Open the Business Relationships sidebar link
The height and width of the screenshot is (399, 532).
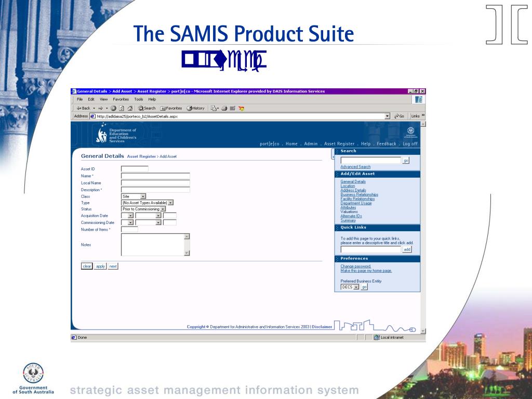tap(360, 195)
